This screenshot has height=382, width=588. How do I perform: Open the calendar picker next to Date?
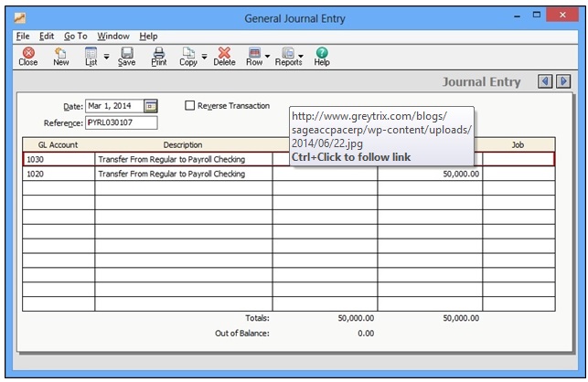click(x=151, y=106)
